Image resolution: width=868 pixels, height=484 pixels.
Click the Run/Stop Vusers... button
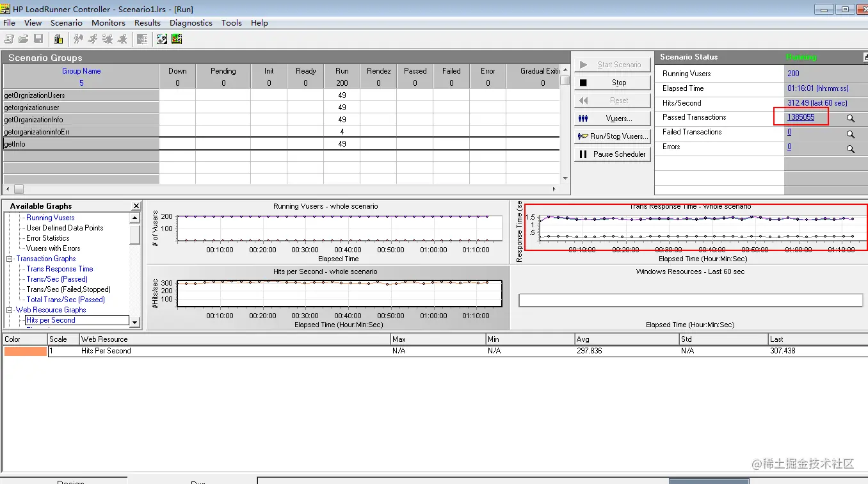coord(612,136)
